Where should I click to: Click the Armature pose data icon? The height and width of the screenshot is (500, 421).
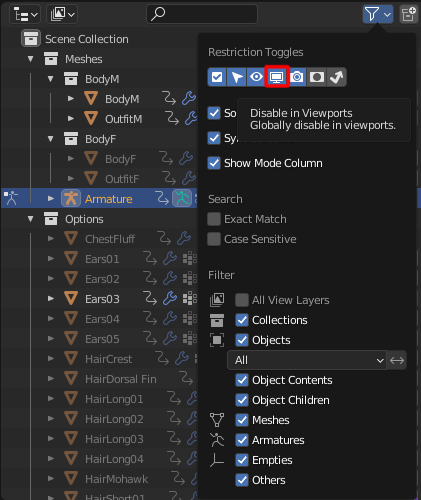pos(182,198)
